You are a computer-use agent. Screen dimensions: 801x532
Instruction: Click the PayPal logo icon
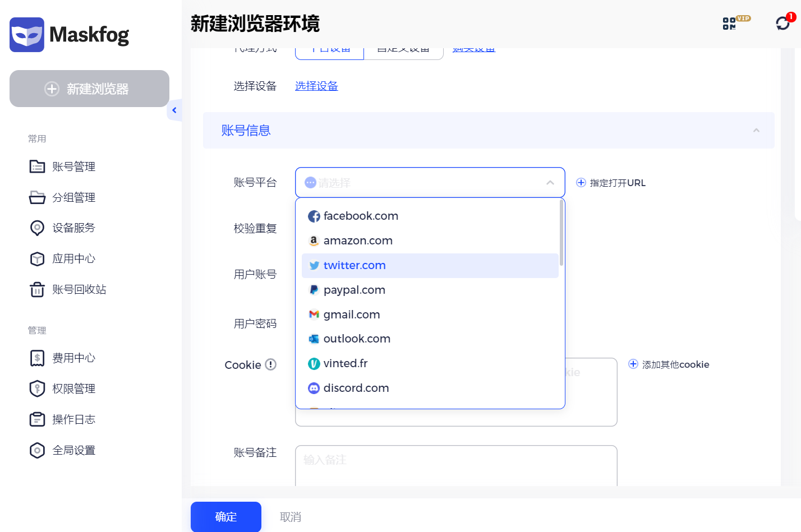coord(314,290)
